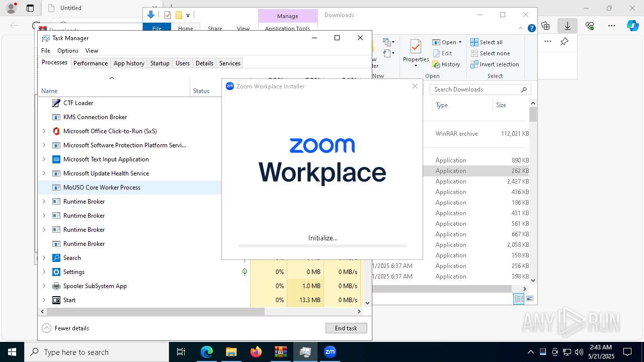Viewport: 644px width, 362px height.
Task: Expand Microsoft Software Protection Platform process
Action: point(44,145)
